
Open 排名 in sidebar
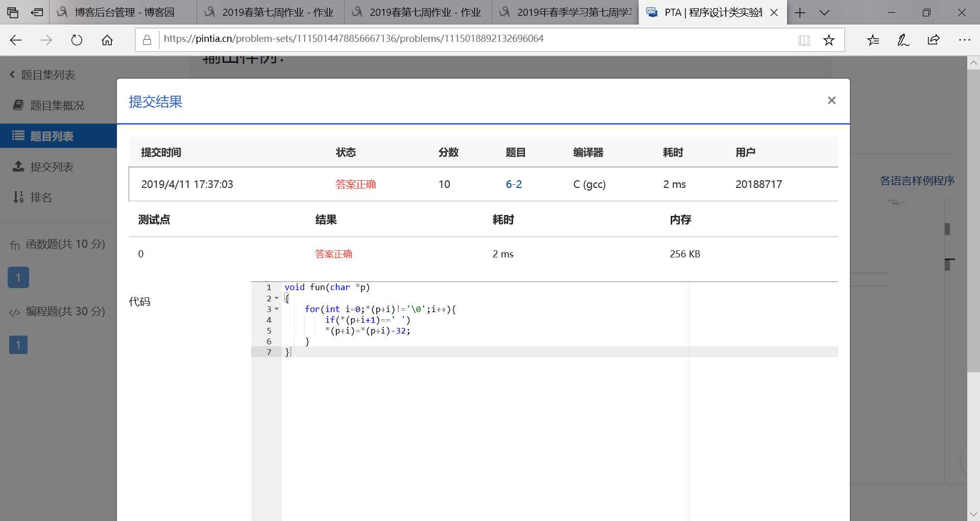point(33,197)
